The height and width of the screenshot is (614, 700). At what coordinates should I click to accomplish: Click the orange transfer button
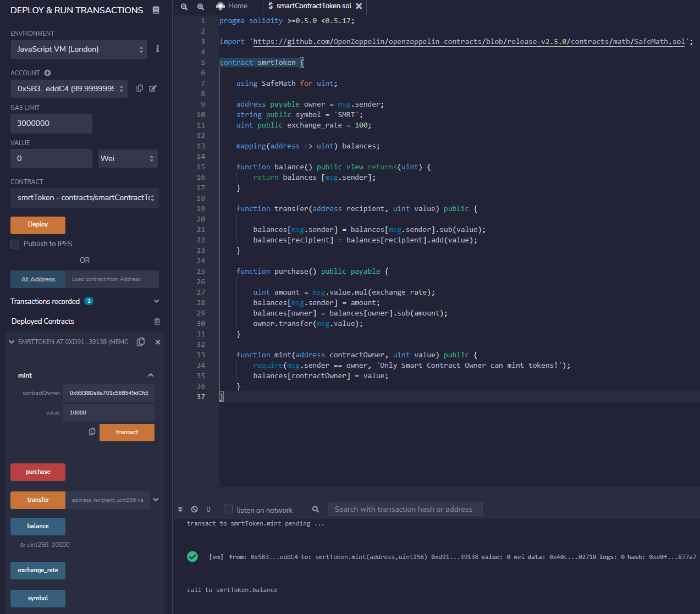[38, 500]
